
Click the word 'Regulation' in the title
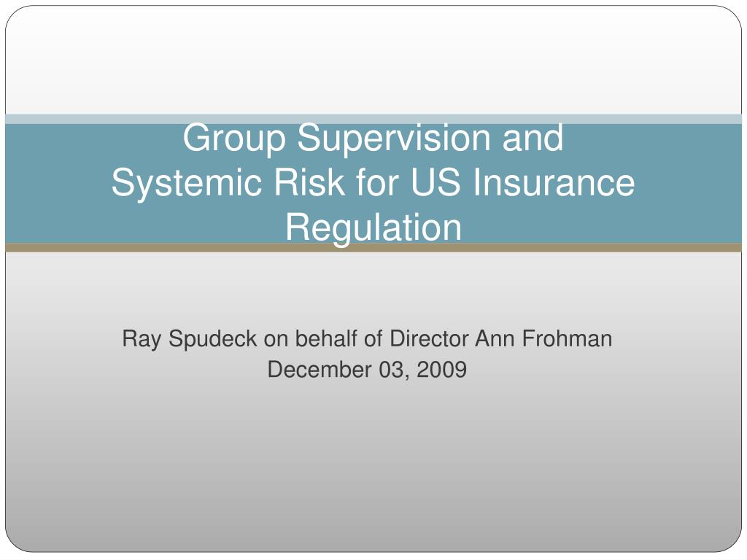tap(373, 227)
